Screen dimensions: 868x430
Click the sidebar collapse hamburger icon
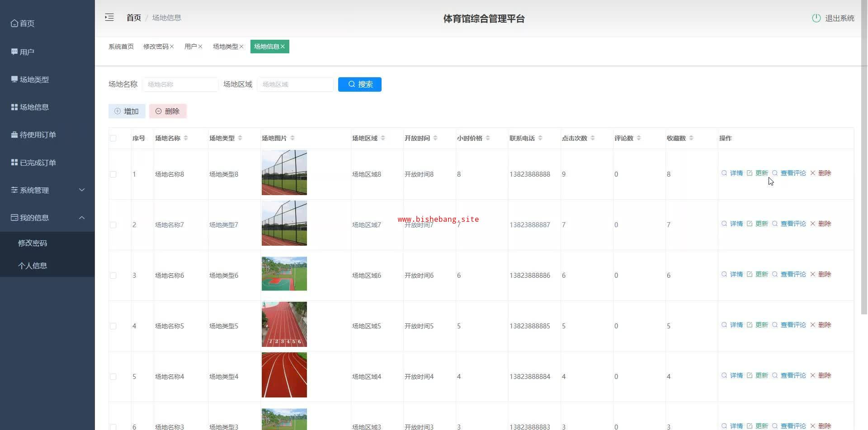tap(109, 18)
